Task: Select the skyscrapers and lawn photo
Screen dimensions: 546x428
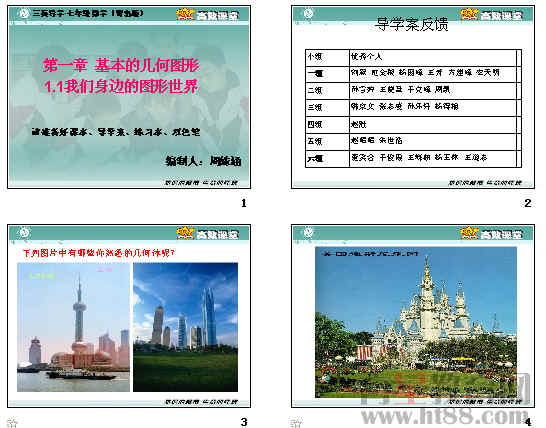Action: (x=186, y=327)
